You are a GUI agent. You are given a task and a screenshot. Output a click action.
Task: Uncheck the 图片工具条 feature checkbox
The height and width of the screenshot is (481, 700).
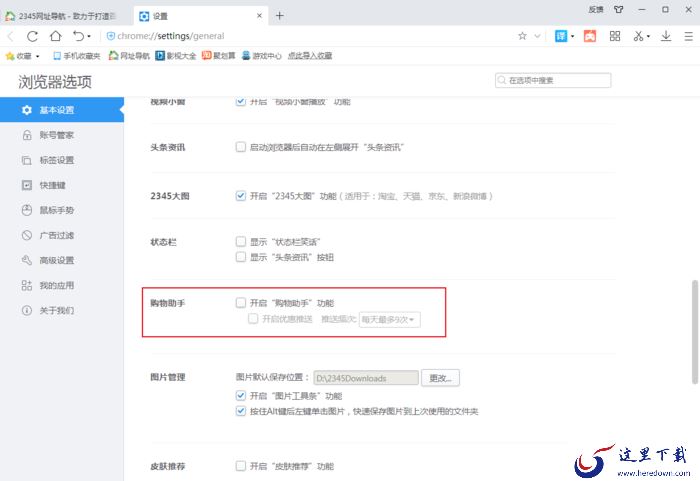point(241,395)
